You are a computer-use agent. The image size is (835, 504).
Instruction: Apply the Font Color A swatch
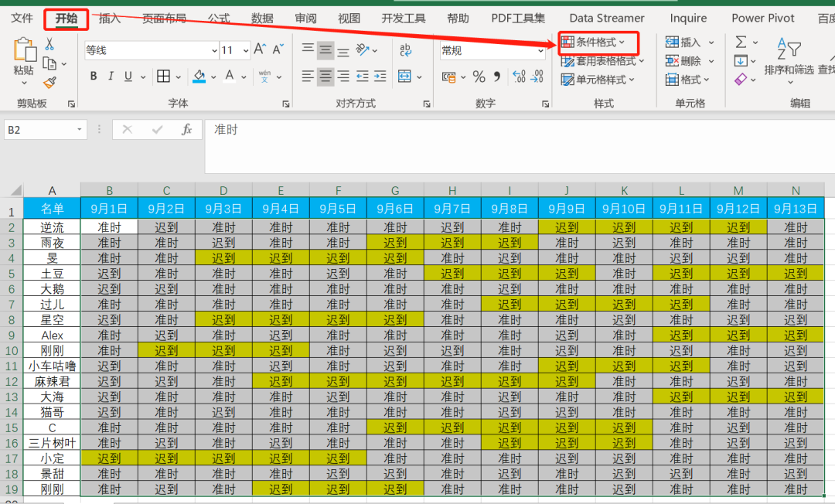click(230, 76)
